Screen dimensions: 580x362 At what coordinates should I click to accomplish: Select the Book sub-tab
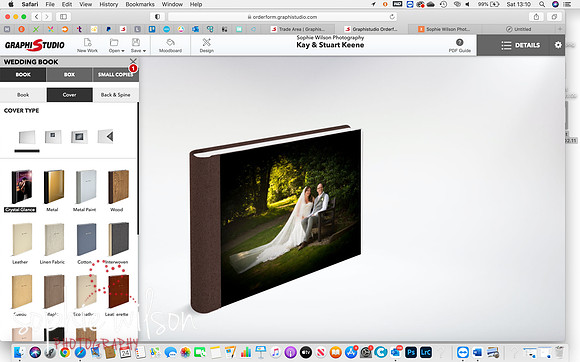point(23,95)
